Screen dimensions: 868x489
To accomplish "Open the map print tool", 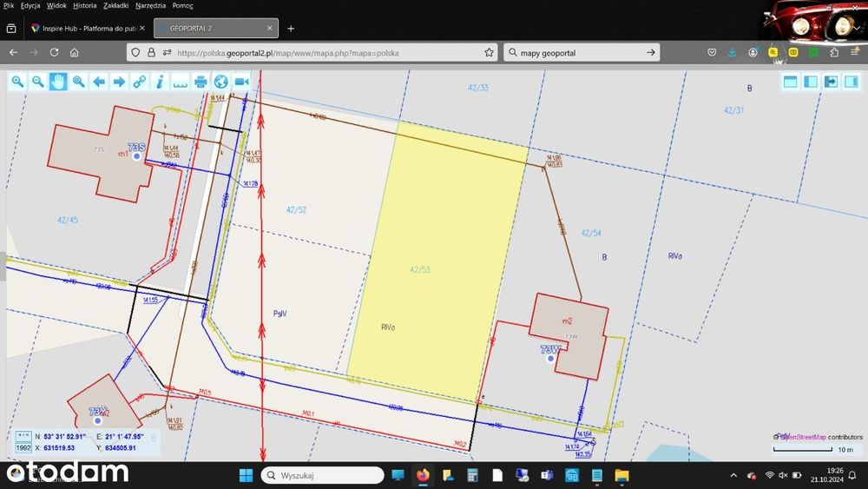I will (201, 82).
